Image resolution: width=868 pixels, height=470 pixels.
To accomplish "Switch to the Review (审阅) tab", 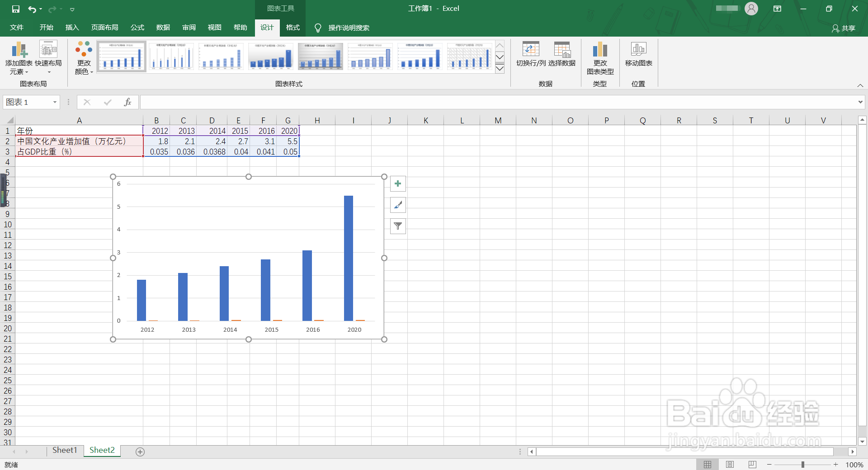I will (189, 28).
